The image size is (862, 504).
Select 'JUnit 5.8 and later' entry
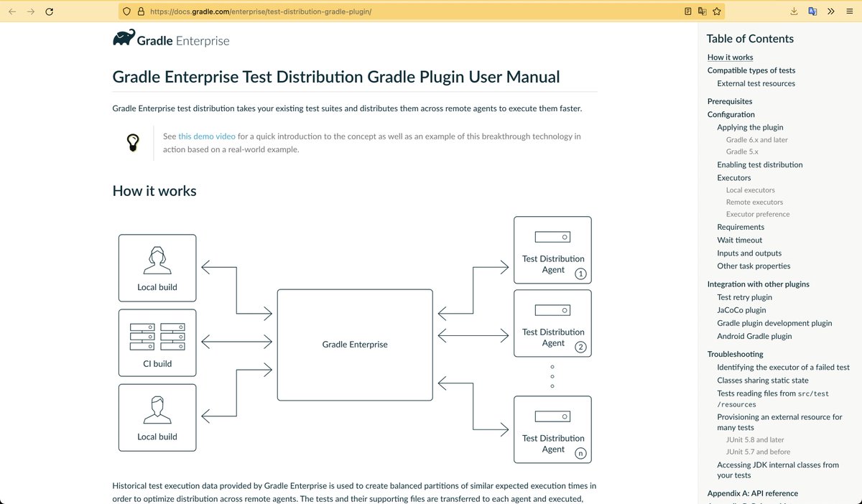[x=755, y=439]
